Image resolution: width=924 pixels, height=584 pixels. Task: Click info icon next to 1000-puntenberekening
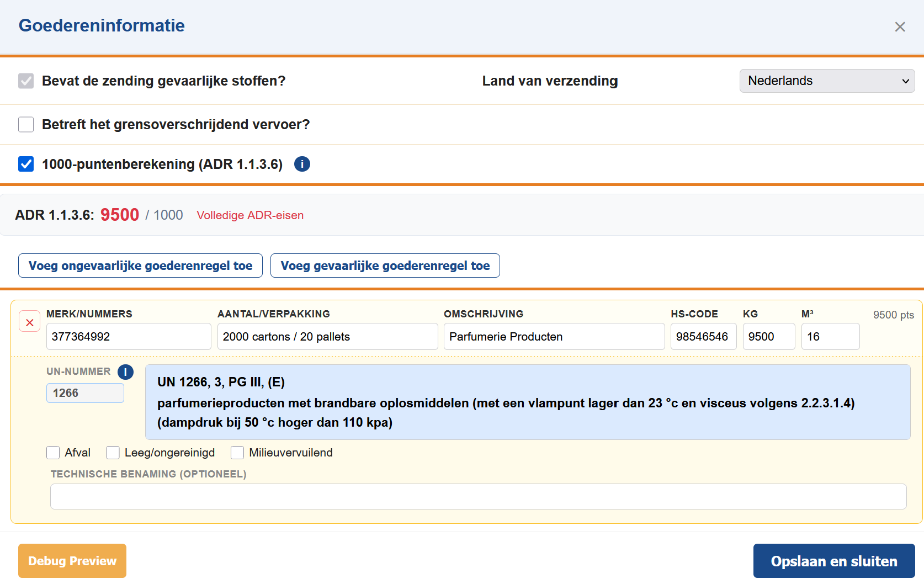point(302,164)
